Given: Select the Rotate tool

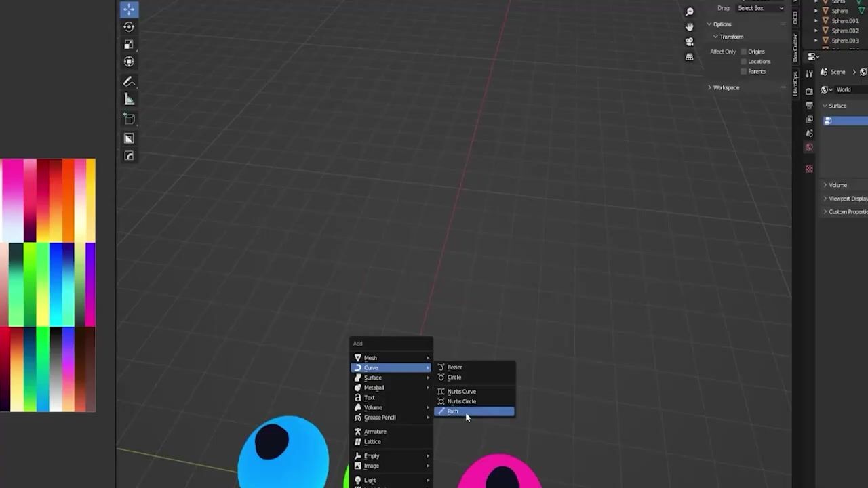Looking at the screenshot, I should pos(129,27).
